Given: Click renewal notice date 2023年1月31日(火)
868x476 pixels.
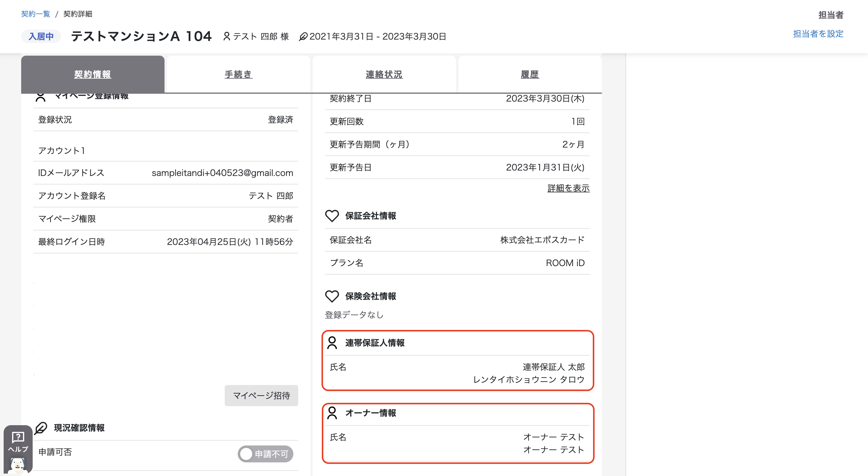Looking at the screenshot, I should click(545, 168).
